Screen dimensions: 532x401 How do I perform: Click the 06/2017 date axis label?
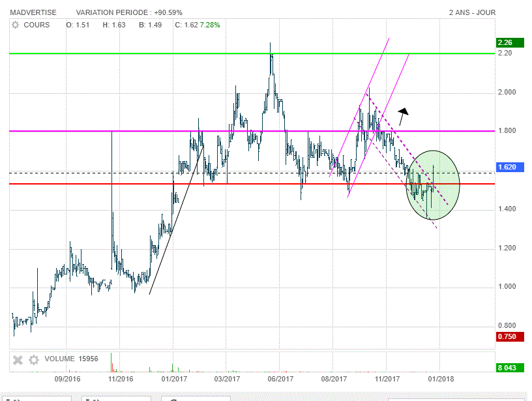click(280, 379)
